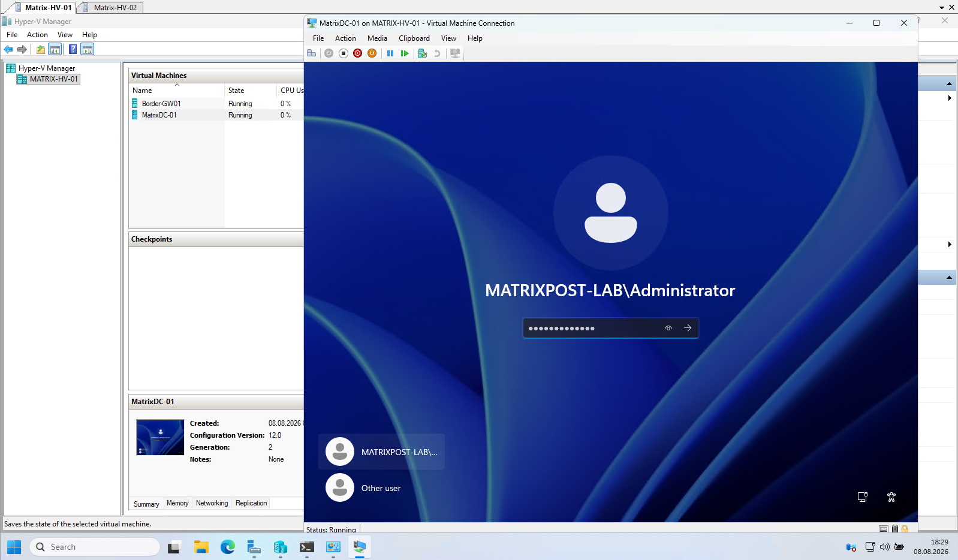Expand the lower submenu arrow in Actions pane
This screenshot has width=958, height=560.
tap(950, 244)
